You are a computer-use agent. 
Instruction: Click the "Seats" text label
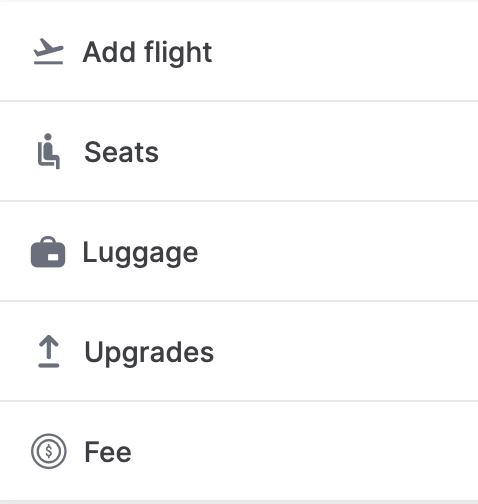pos(121,152)
